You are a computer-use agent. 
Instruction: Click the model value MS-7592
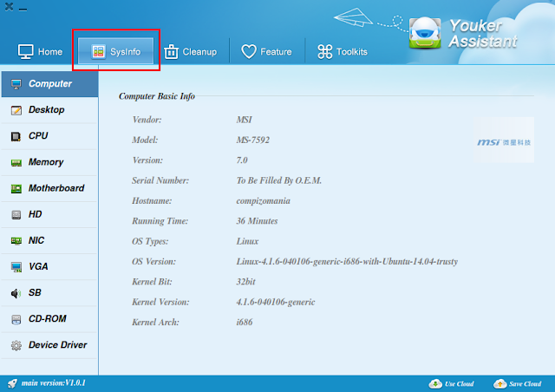tap(253, 140)
